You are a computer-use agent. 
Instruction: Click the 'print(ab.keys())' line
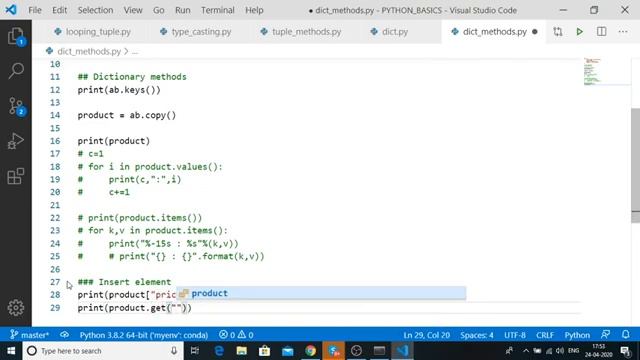click(x=119, y=90)
